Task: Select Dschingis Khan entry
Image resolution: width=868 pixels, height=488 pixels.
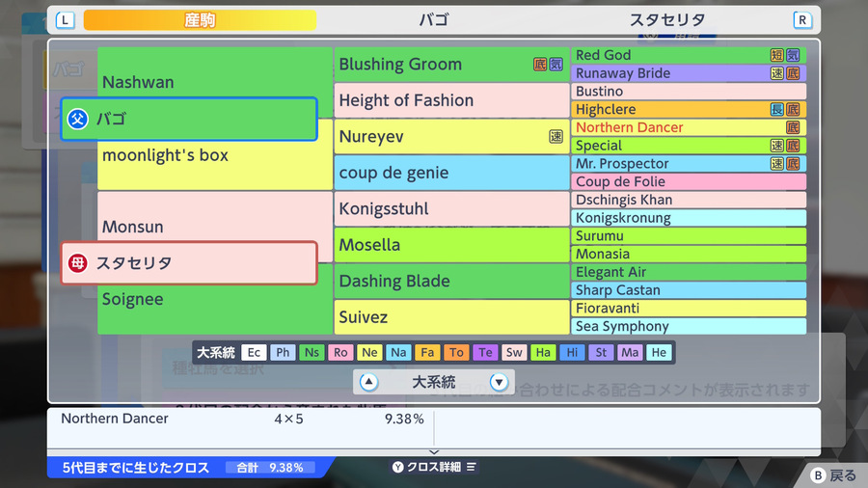Action: 689,200
